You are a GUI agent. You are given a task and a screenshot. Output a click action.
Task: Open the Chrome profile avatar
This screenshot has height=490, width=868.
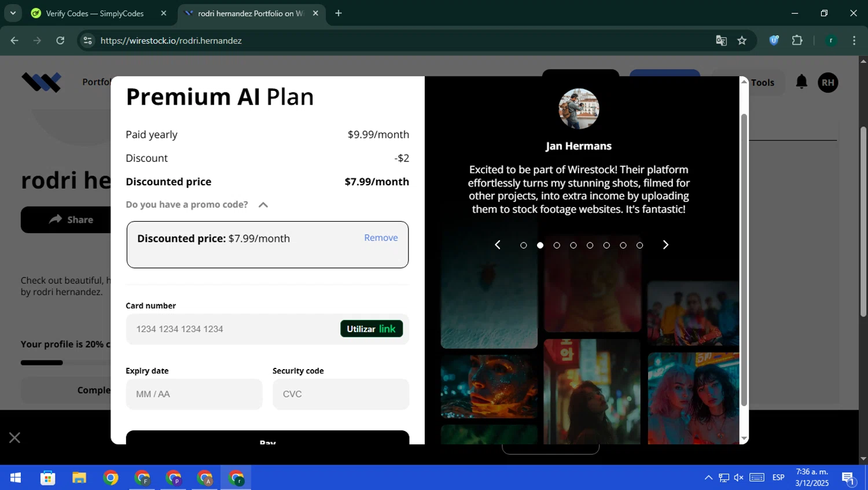click(x=831, y=40)
